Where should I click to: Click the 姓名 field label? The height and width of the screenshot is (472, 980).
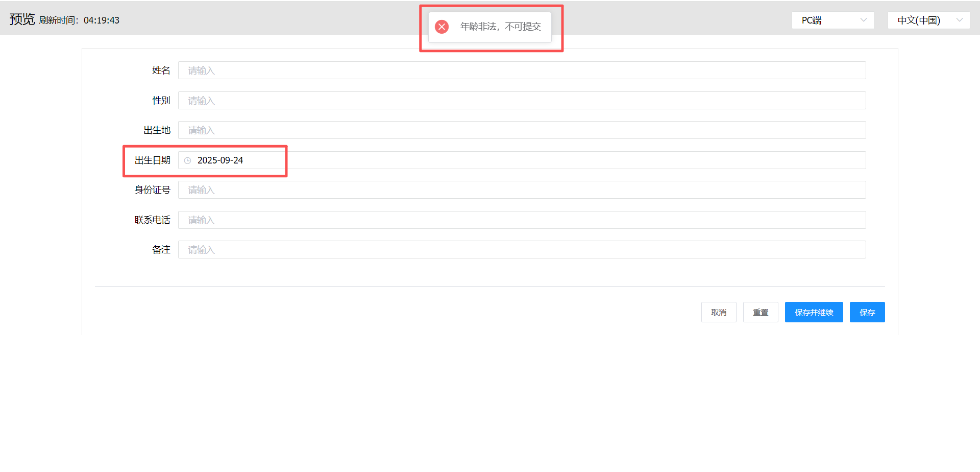click(161, 70)
